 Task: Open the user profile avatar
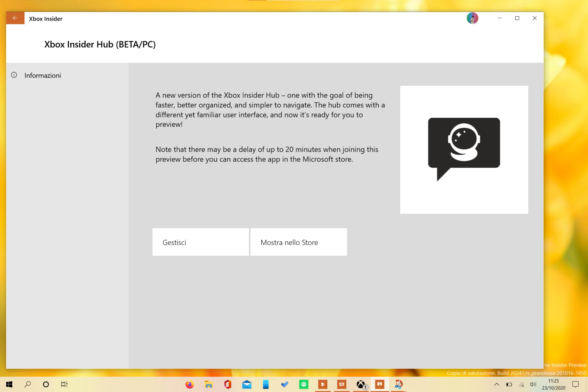pos(472,18)
